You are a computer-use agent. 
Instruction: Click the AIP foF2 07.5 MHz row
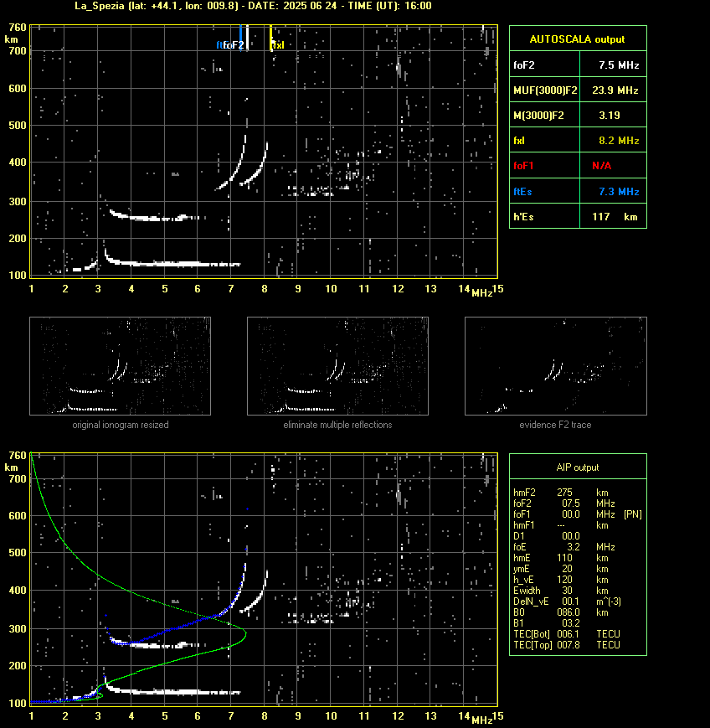[563, 503]
